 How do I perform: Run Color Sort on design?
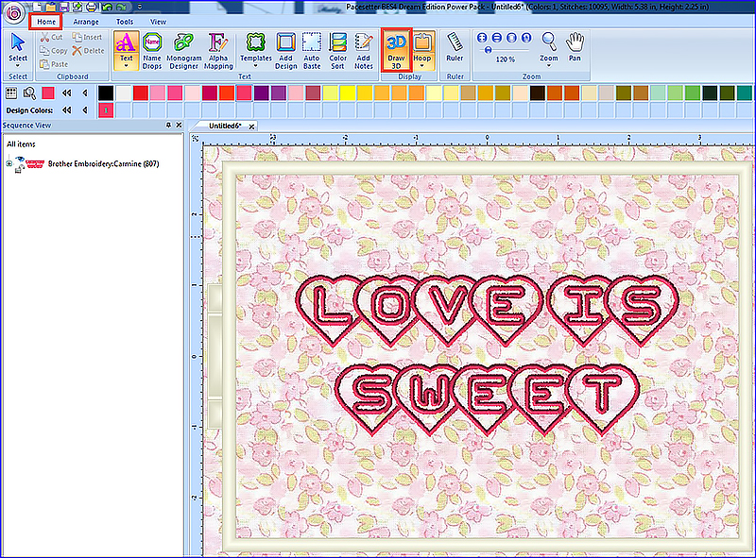(338, 49)
